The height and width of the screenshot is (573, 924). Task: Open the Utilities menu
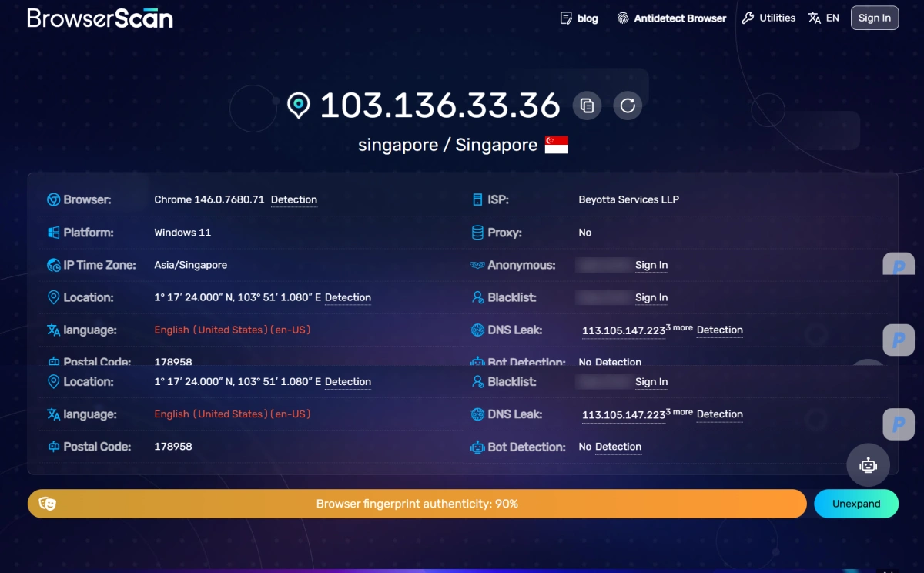tap(777, 18)
